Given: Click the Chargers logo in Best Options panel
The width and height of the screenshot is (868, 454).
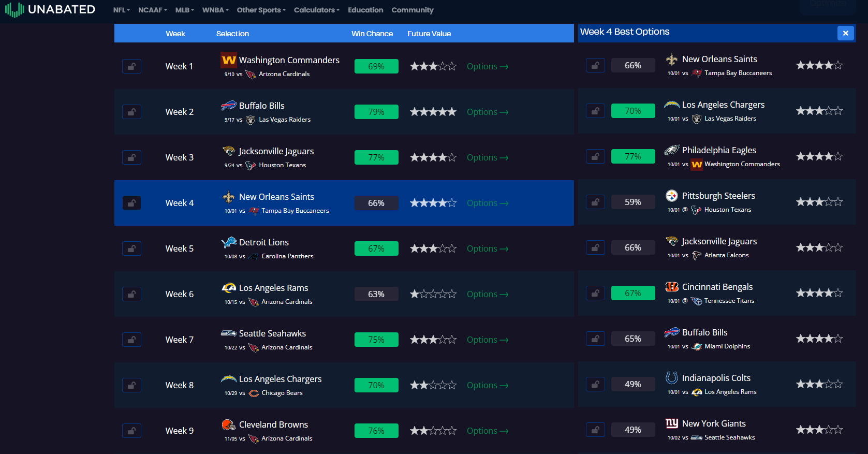Looking at the screenshot, I should click(x=672, y=105).
